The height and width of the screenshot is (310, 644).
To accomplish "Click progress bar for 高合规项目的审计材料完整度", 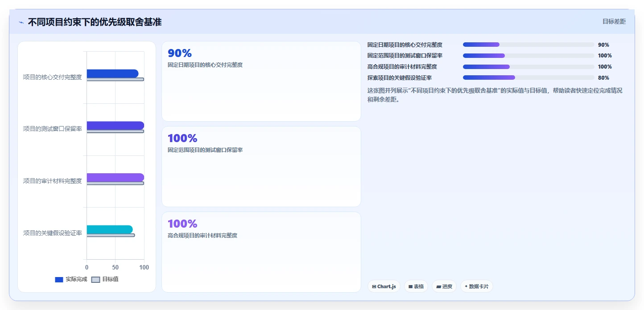I will click(528, 67).
